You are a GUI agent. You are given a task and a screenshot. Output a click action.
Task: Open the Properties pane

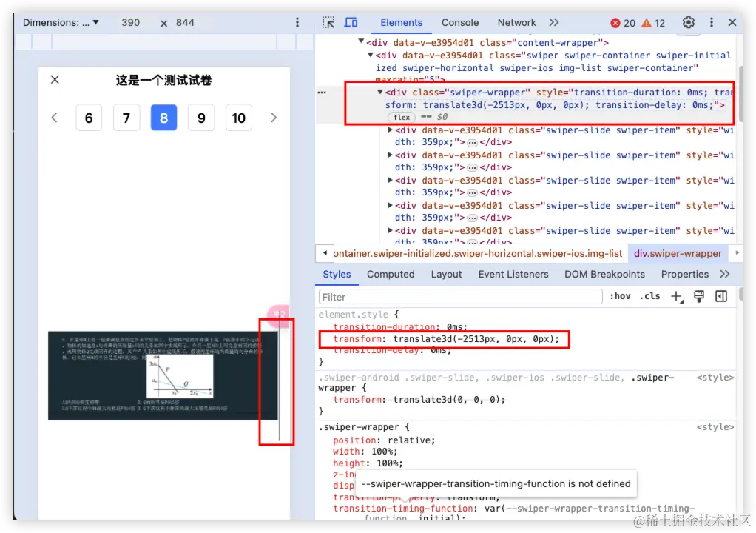685,274
